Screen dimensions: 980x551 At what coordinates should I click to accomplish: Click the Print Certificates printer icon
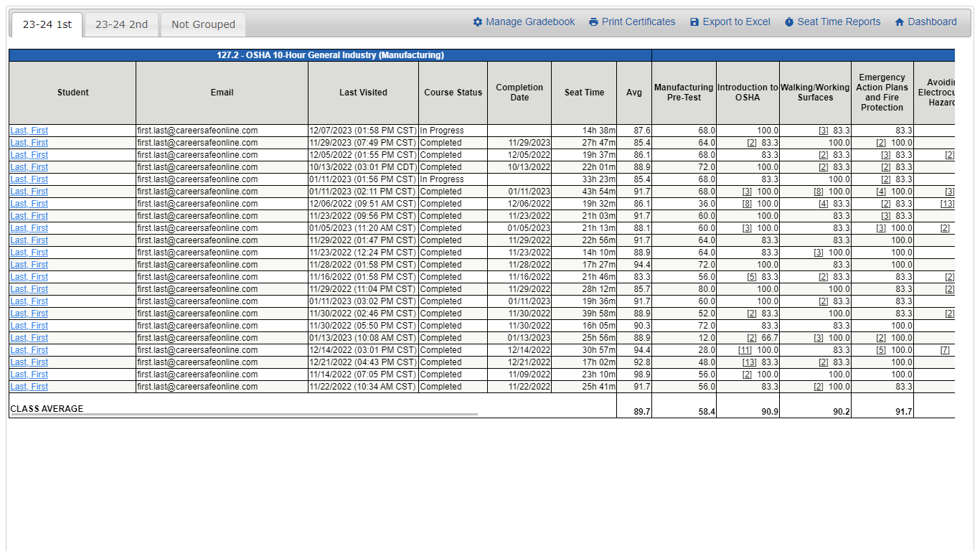point(593,22)
